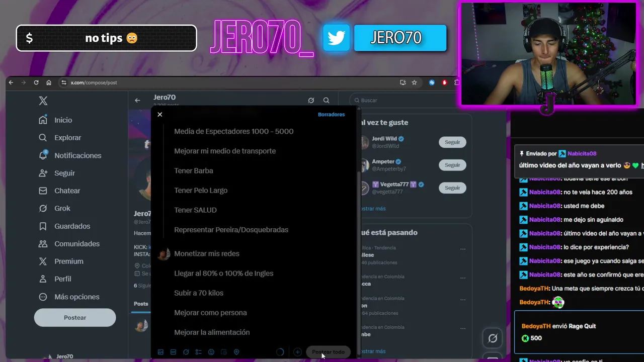
Task: Open site info icon in address bar
Action: (x=63, y=82)
